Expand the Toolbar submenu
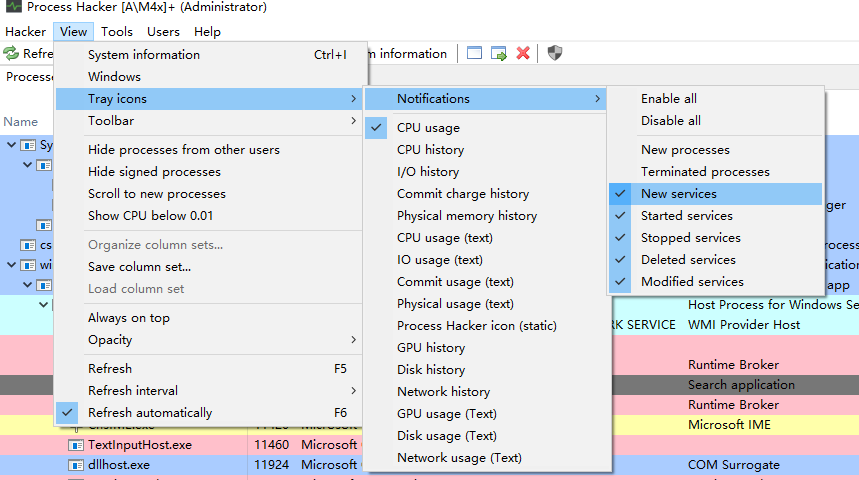Viewport: 859px width, 480px height. point(209,121)
